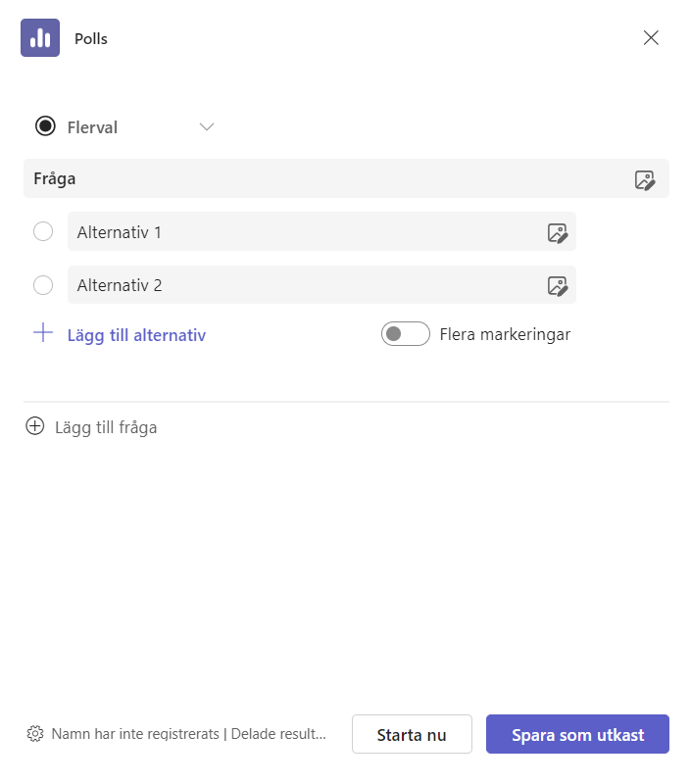
Task: Open Namn har inte registrerats settings text
Action: pyautogui.click(x=189, y=734)
